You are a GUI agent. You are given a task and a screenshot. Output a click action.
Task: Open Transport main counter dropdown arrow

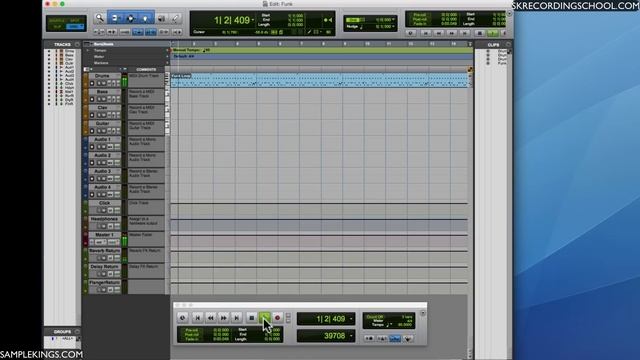tap(351, 319)
